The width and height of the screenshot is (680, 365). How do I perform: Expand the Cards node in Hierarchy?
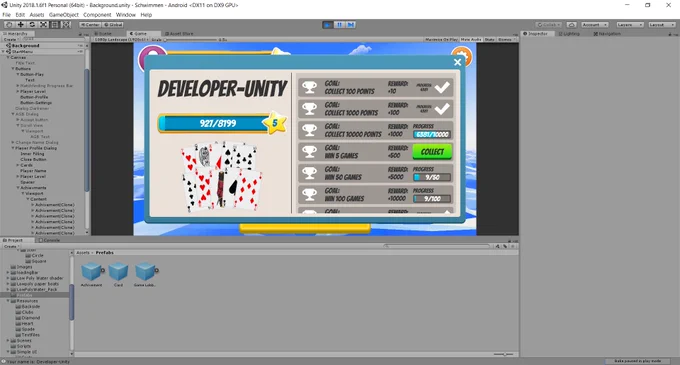point(18,165)
